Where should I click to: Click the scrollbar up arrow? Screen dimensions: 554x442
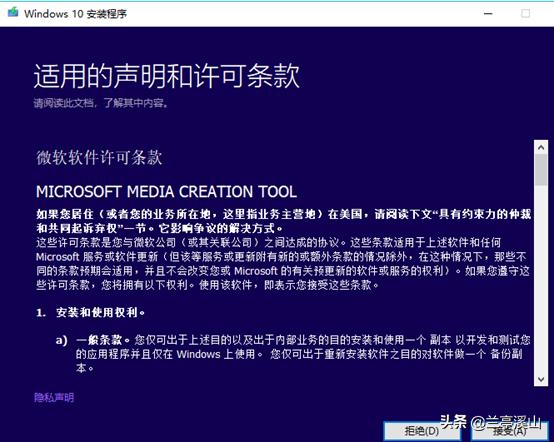(541, 147)
